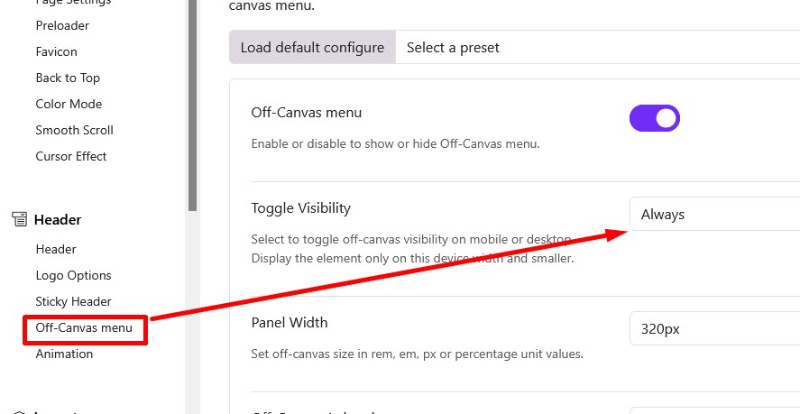Viewport: 800px width, 414px height.
Task: Open the Cursor Effect settings
Action: pos(71,156)
